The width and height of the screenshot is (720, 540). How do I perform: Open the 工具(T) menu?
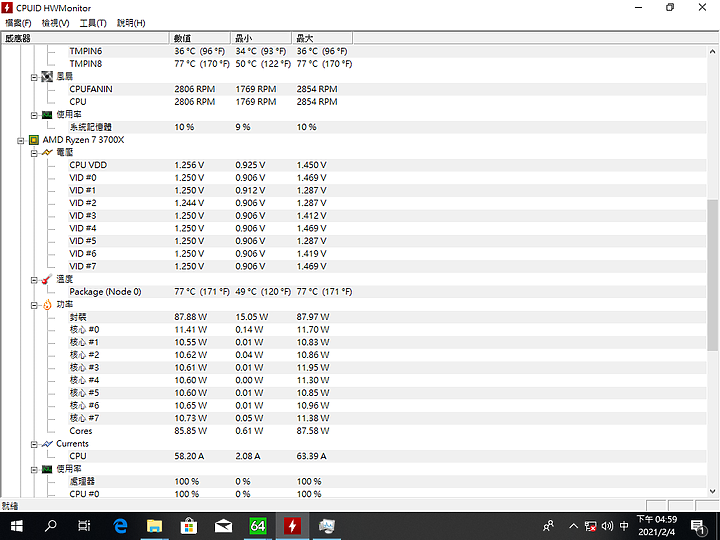93,23
